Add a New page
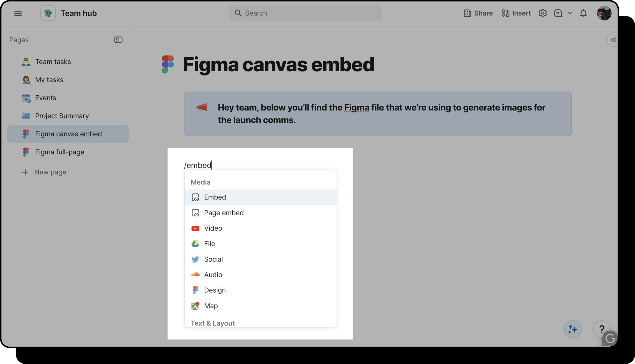 [50, 172]
